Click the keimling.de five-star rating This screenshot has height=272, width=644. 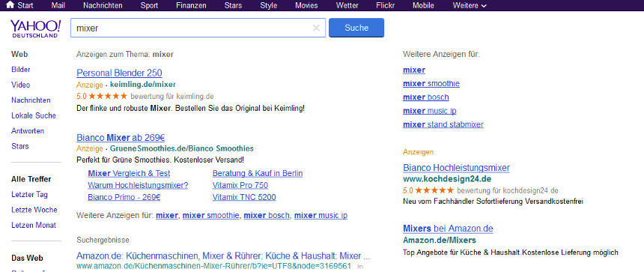pos(108,96)
